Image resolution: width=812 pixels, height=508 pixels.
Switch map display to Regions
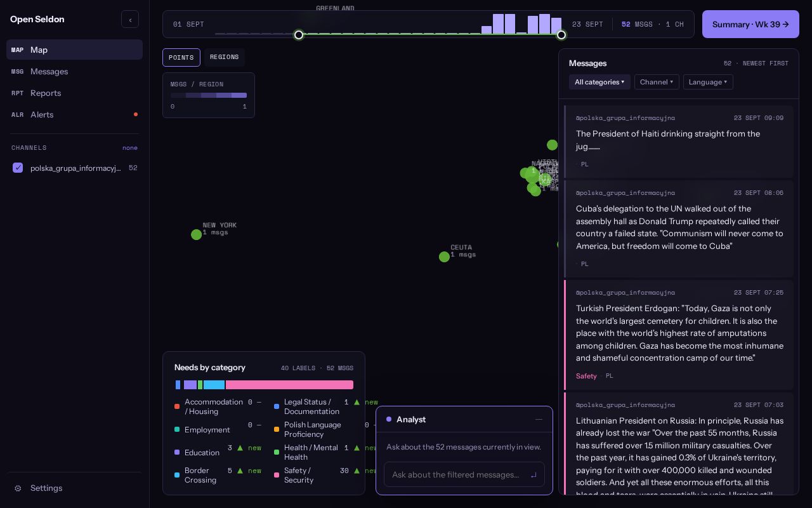click(x=225, y=57)
